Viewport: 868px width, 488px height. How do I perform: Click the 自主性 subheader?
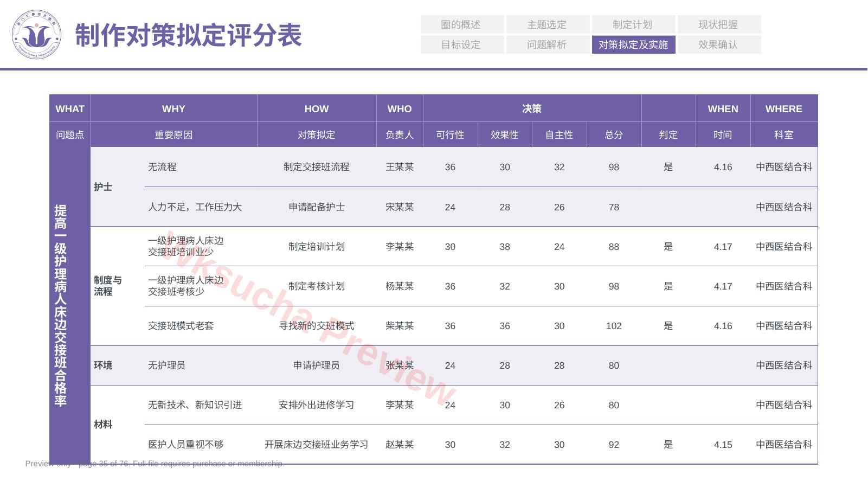click(x=560, y=134)
